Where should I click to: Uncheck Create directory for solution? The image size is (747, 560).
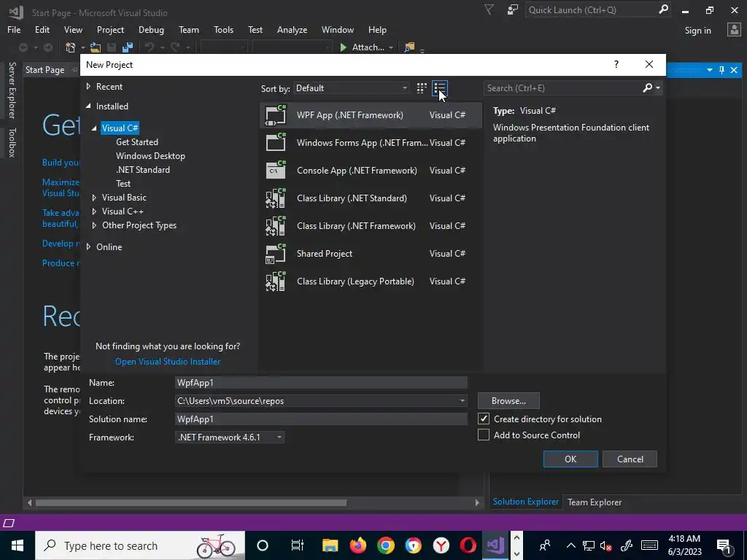tap(484, 419)
